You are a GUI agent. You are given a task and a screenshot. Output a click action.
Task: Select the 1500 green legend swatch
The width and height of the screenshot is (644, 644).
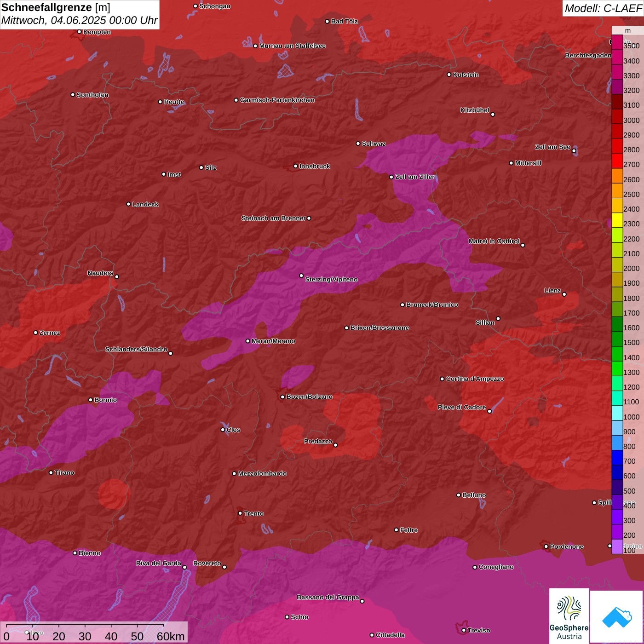617,339
